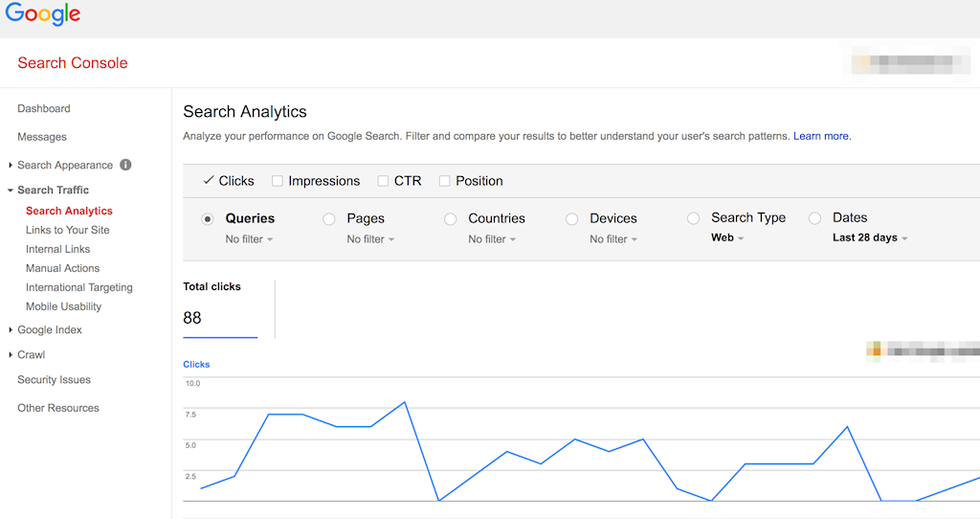Image resolution: width=980 pixels, height=519 pixels.
Task: Click the Search Analytics page heading
Action: point(245,111)
